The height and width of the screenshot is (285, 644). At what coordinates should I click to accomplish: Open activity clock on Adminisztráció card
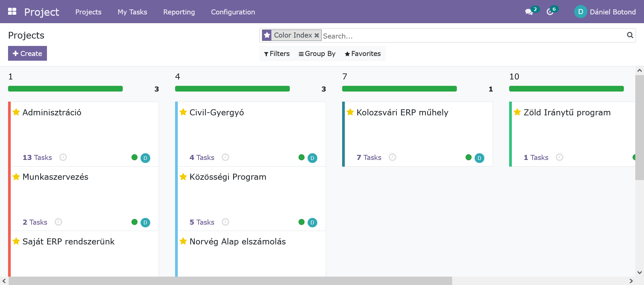pyautogui.click(x=63, y=157)
